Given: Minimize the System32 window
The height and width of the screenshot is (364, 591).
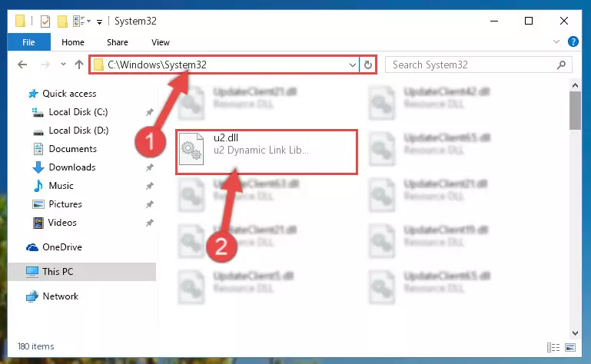Looking at the screenshot, I should click(494, 21).
